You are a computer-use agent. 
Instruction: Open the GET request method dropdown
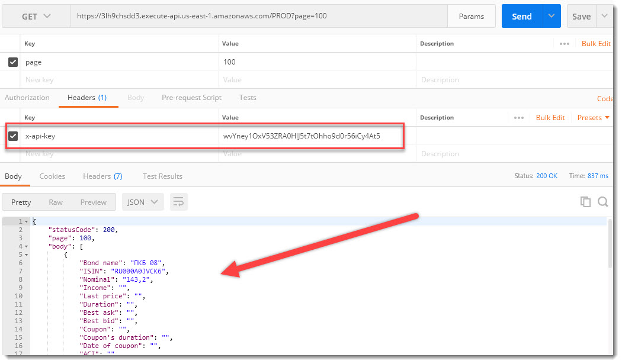coord(36,16)
